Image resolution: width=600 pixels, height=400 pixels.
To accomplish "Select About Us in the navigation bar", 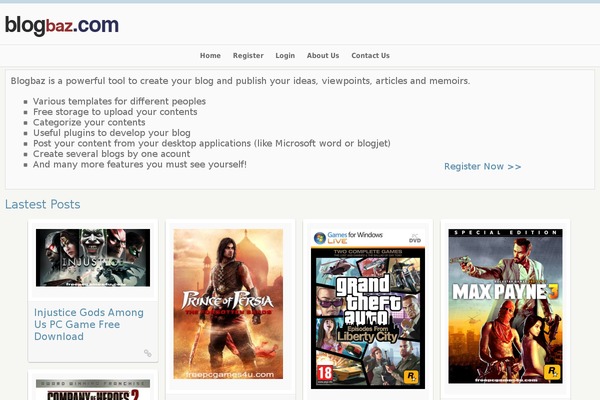I will pyautogui.click(x=323, y=56).
